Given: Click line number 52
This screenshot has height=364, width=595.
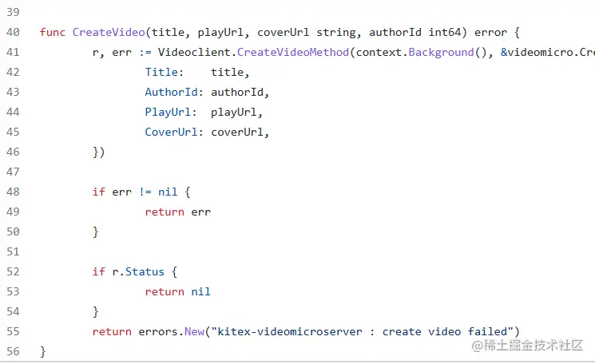Looking at the screenshot, I should point(13,271).
